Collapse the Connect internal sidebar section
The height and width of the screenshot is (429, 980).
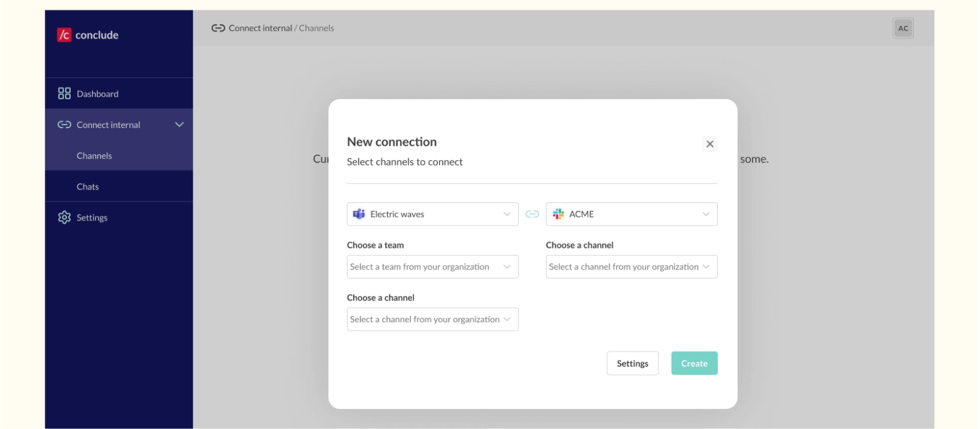click(179, 125)
